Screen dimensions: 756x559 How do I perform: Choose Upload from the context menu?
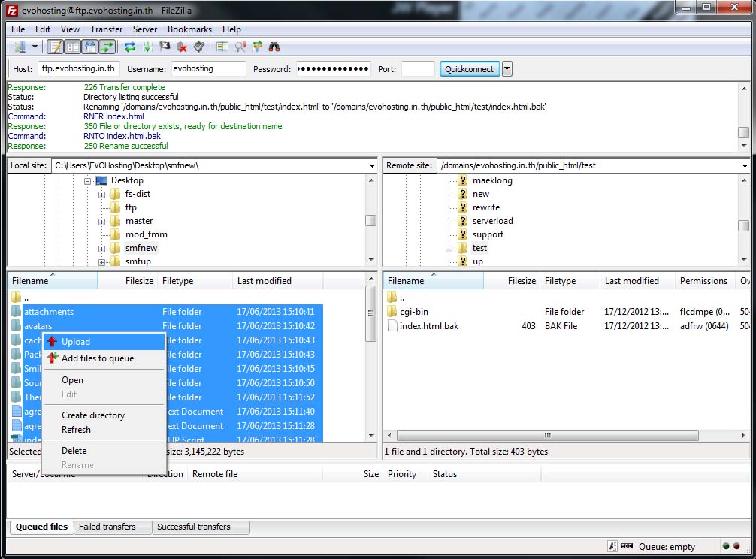point(104,342)
